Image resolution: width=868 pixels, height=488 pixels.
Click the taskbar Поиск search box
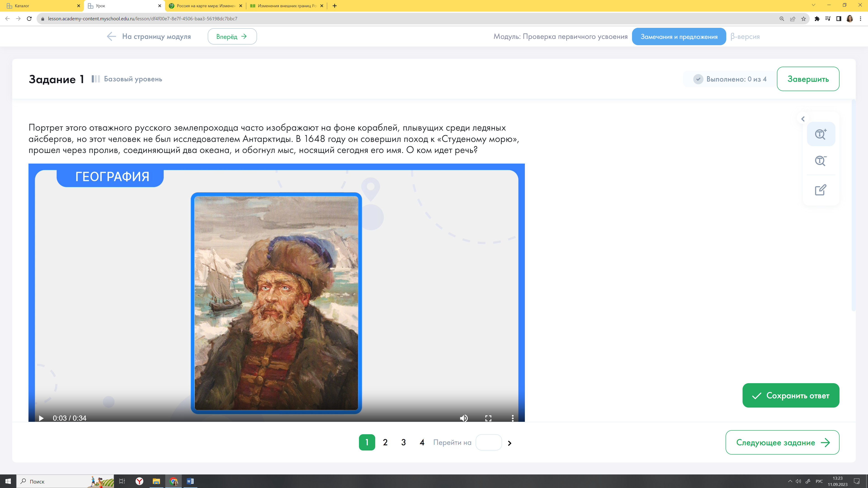65,481
